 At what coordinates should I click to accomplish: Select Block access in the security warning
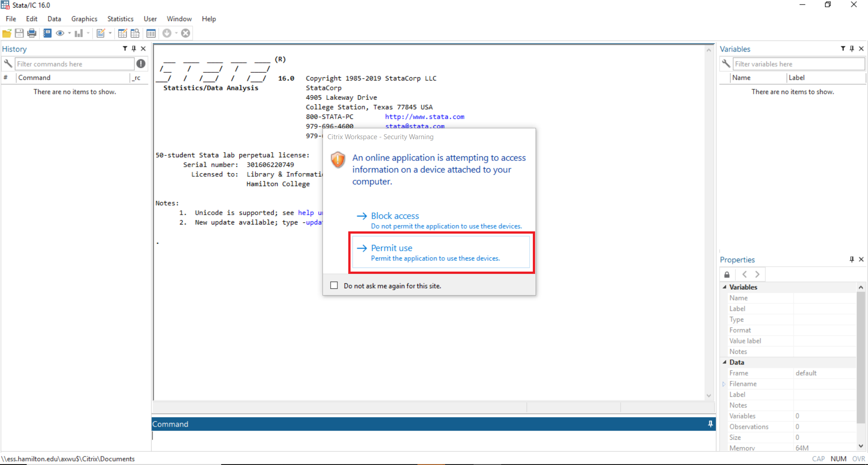(441, 221)
